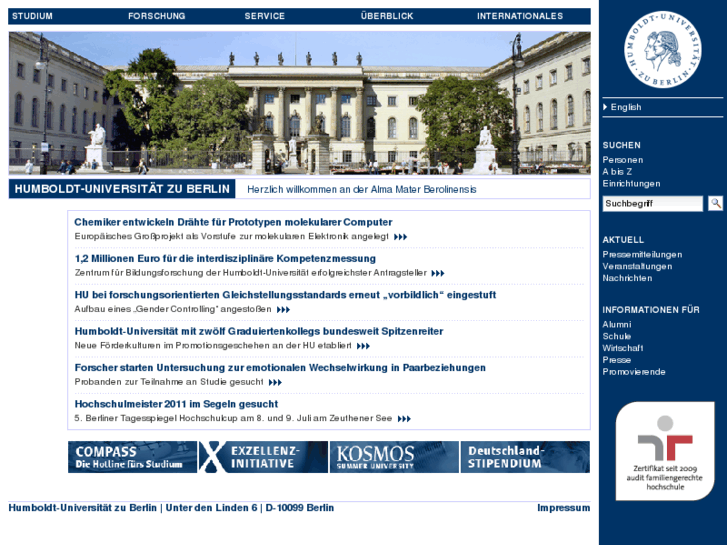Open Nachrichten under Aktuell

pos(627,278)
